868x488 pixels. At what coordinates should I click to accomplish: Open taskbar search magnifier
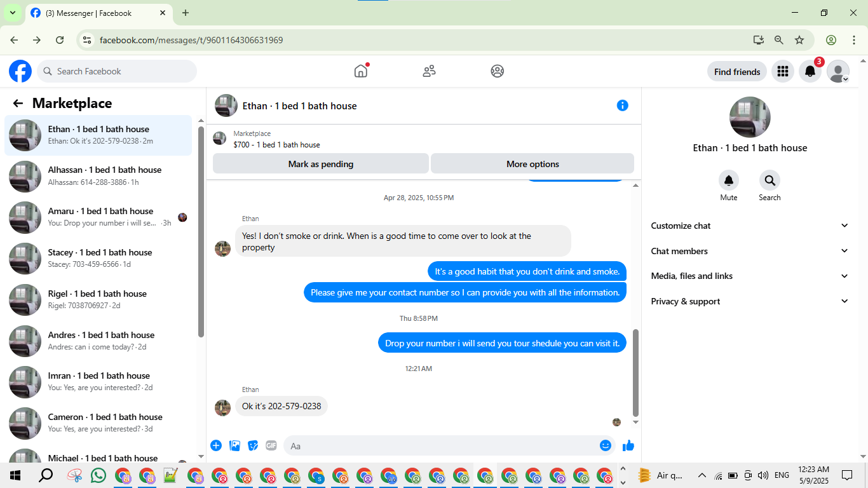[46, 475]
